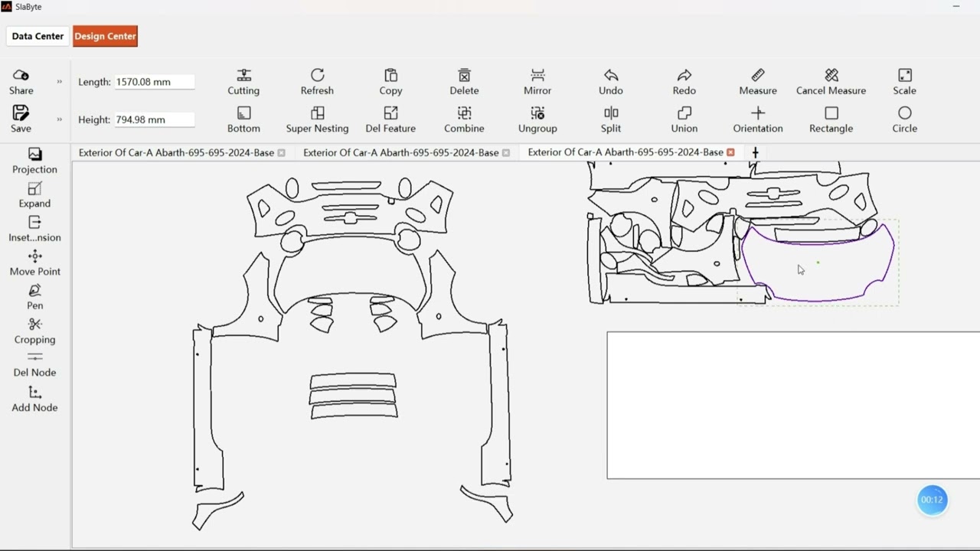Edit the Height value field
980x551 pixels.
155,119
